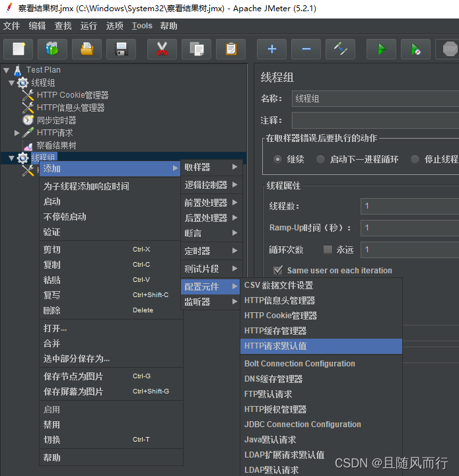
Task: Collapse the first 线程组 tree node
Action: point(11,83)
